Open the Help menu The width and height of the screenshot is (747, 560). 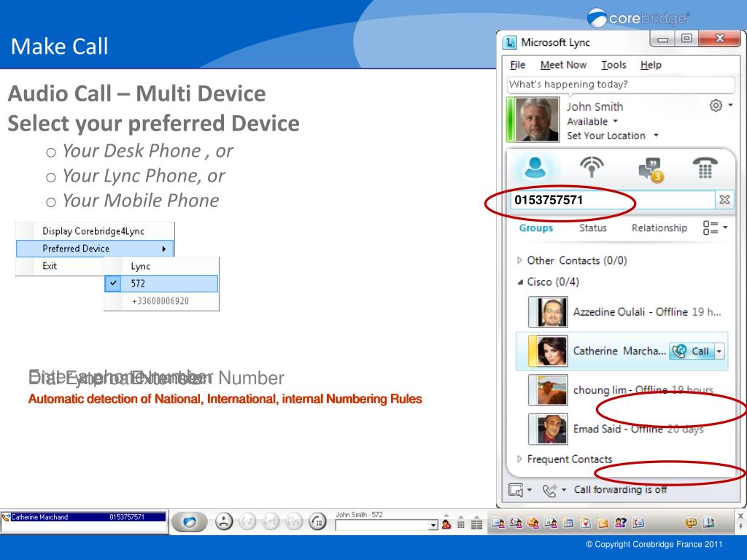tap(651, 65)
